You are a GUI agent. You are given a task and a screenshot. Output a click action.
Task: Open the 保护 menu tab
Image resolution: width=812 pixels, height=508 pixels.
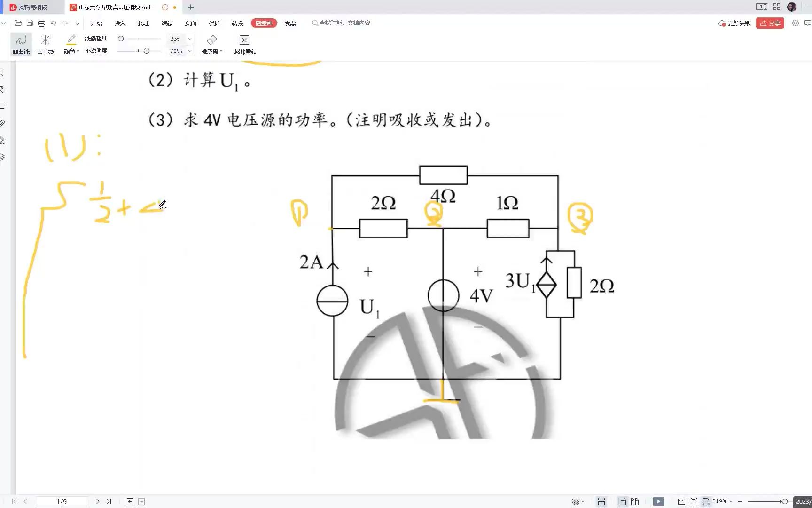pyautogui.click(x=214, y=23)
